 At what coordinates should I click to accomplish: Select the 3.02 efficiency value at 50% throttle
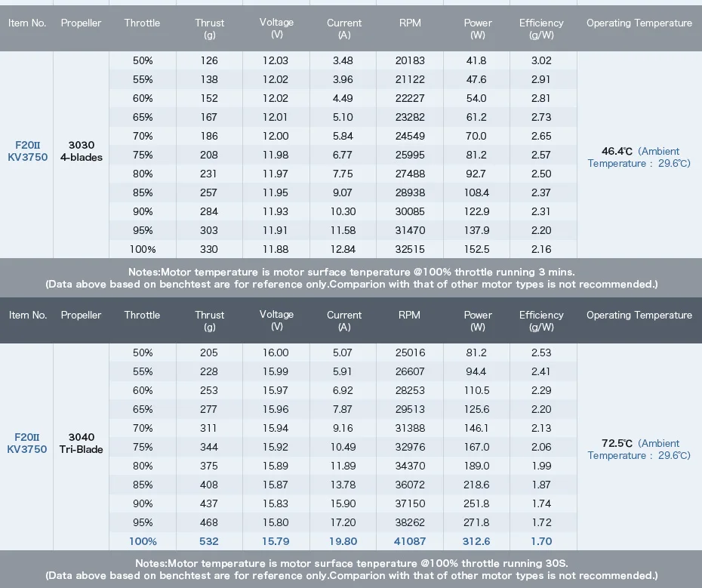click(540, 60)
